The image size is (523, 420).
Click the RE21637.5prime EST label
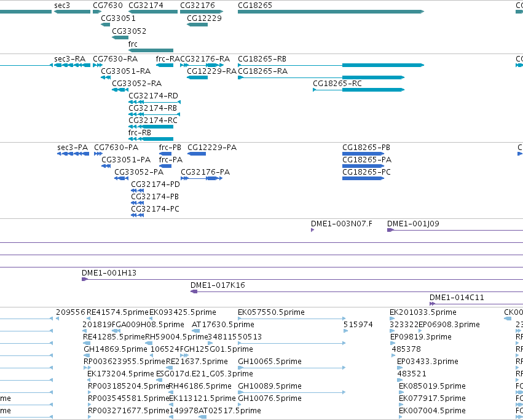[x=197, y=361]
